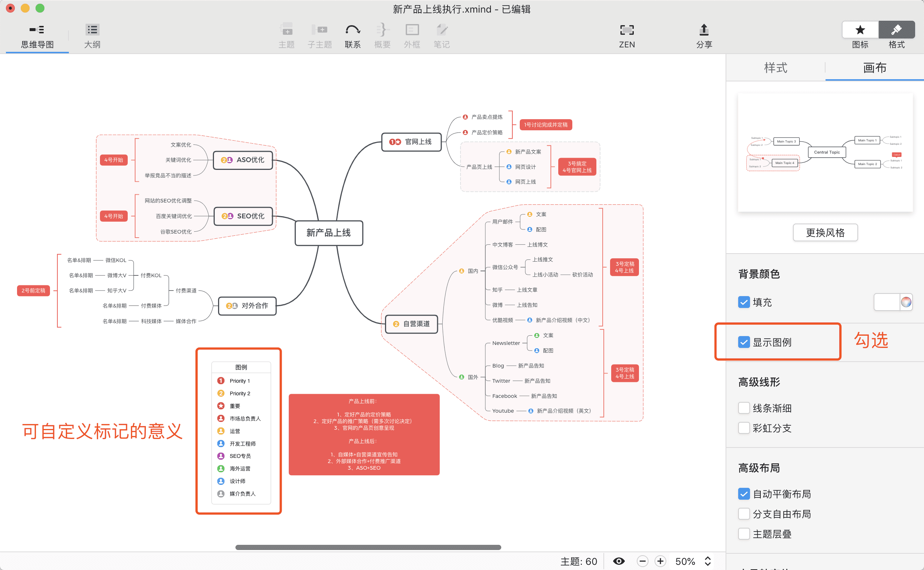Toggle the eye visibility icon in status bar
Image resolution: width=924 pixels, height=570 pixels.
(x=618, y=561)
